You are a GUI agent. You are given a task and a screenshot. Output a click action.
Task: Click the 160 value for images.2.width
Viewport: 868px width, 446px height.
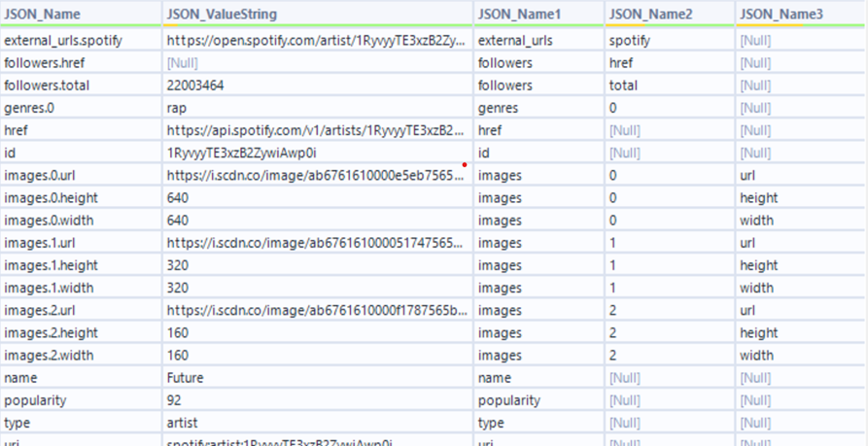[318, 356]
